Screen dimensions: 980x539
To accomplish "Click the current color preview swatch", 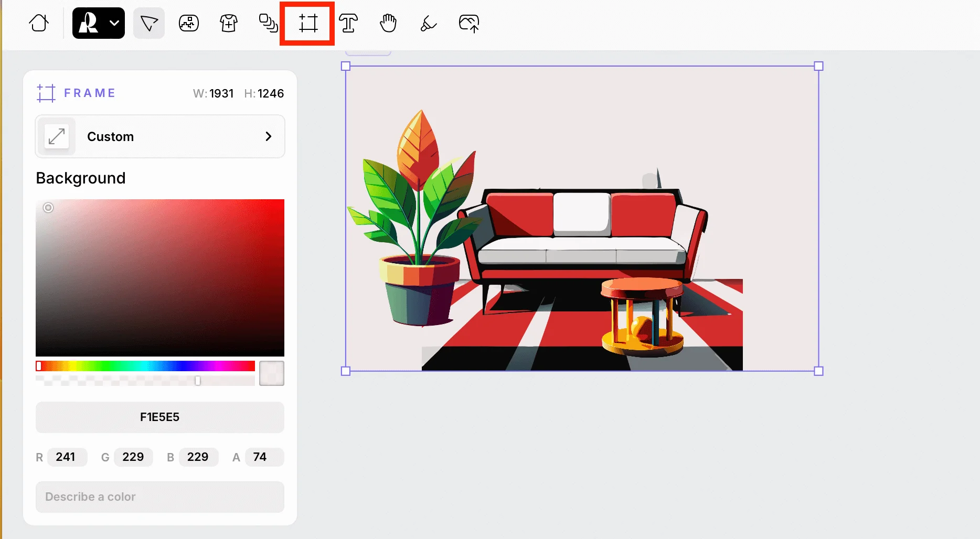I will click(272, 373).
